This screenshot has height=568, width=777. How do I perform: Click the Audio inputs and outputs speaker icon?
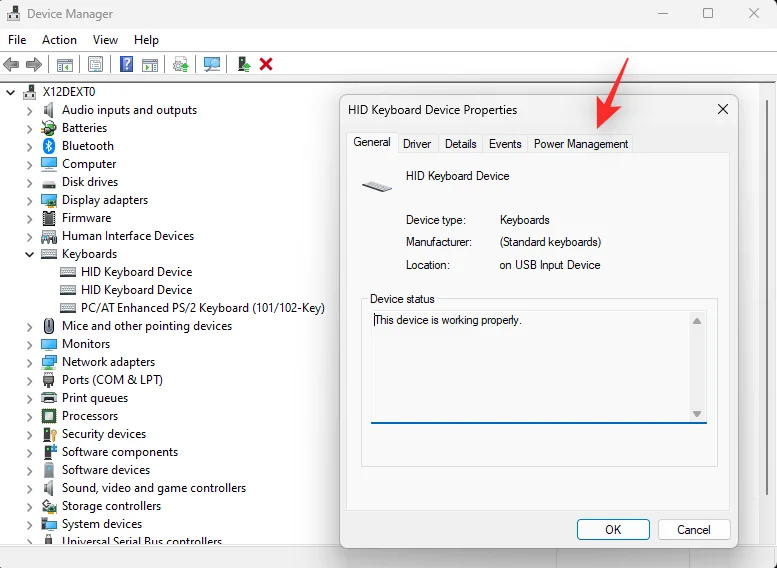(x=49, y=110)
